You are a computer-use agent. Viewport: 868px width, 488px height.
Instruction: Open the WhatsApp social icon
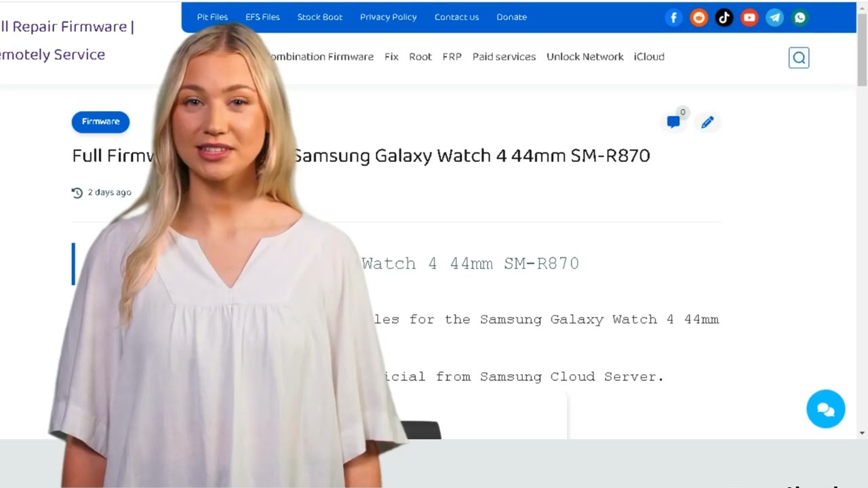point(800,18)
